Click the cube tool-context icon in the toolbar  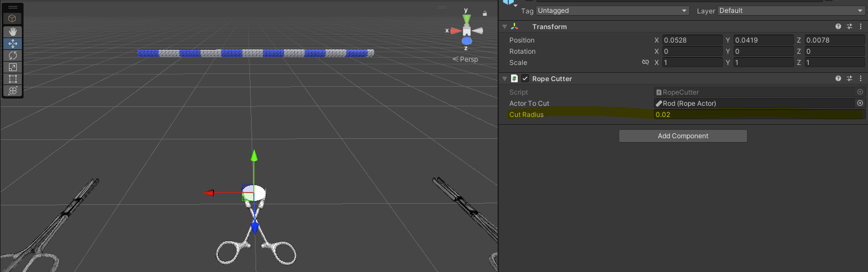pos(12,18)
